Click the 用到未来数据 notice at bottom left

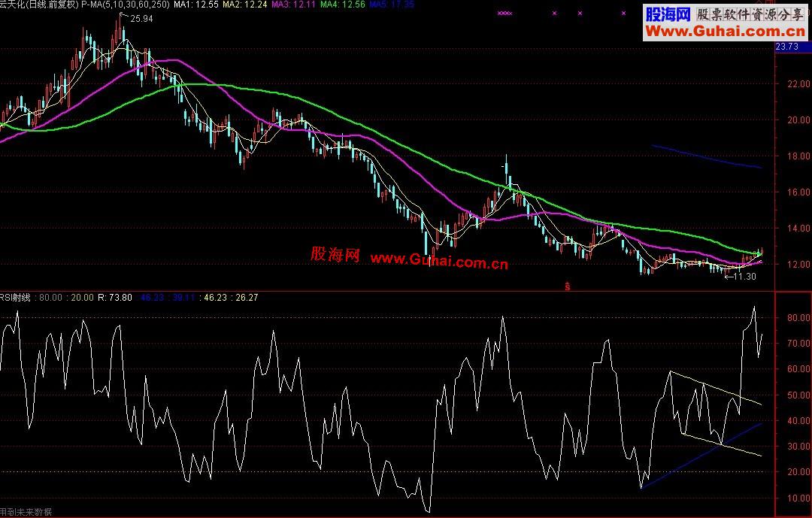26,512
